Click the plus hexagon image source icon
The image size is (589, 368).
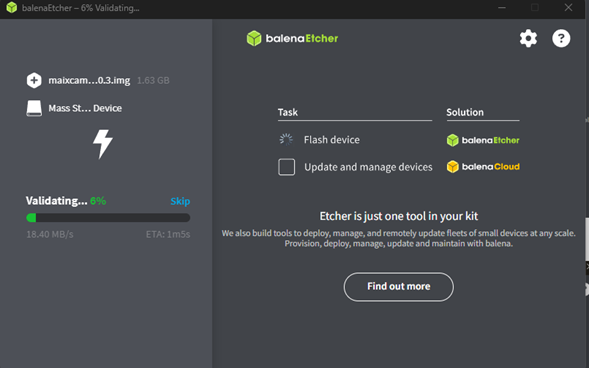click(x=34, y=80)
